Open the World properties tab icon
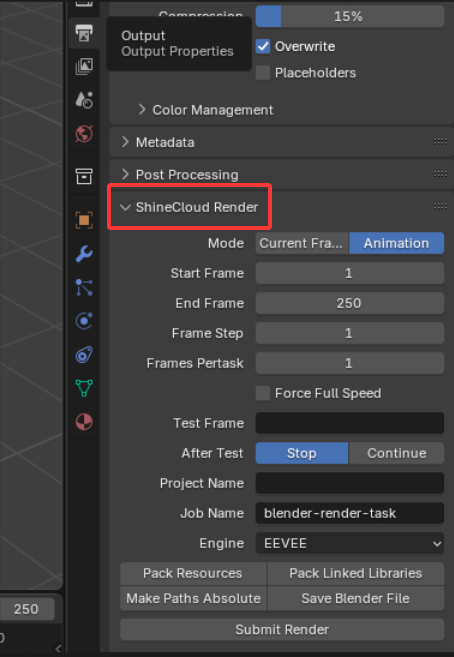The image size is (454, 657). (84, 134)
